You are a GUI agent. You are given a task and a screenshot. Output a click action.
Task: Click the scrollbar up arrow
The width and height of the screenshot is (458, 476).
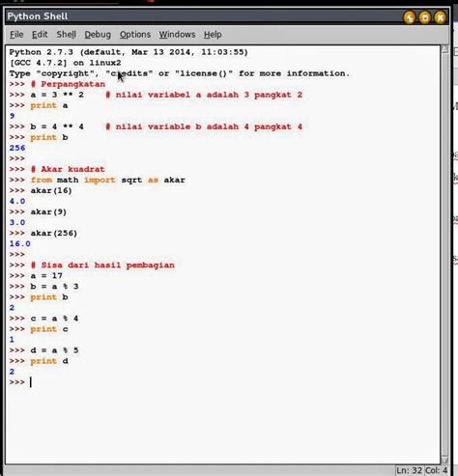[x=444, y=49]
